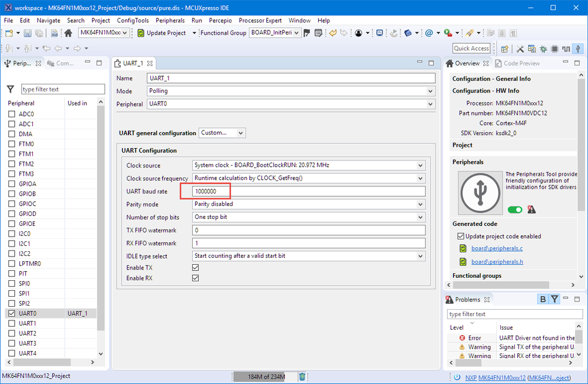Click the binary 010 file icon
The image size is (588, 384).
[x=54, y=33]
